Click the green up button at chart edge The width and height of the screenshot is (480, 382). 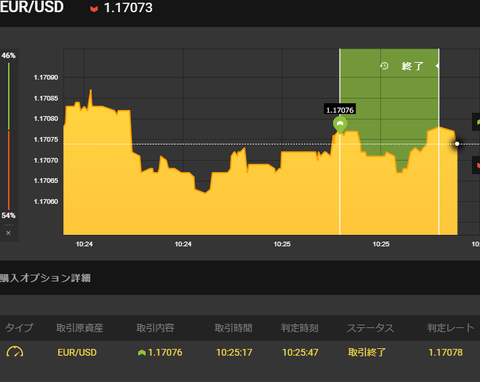(476, 122)
